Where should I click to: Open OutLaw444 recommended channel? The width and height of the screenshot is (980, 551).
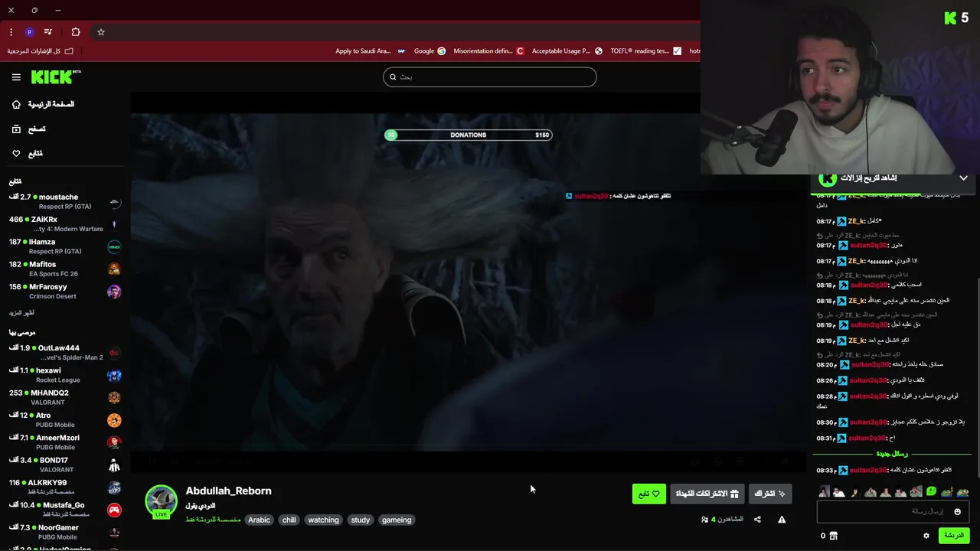pos(64,353)
